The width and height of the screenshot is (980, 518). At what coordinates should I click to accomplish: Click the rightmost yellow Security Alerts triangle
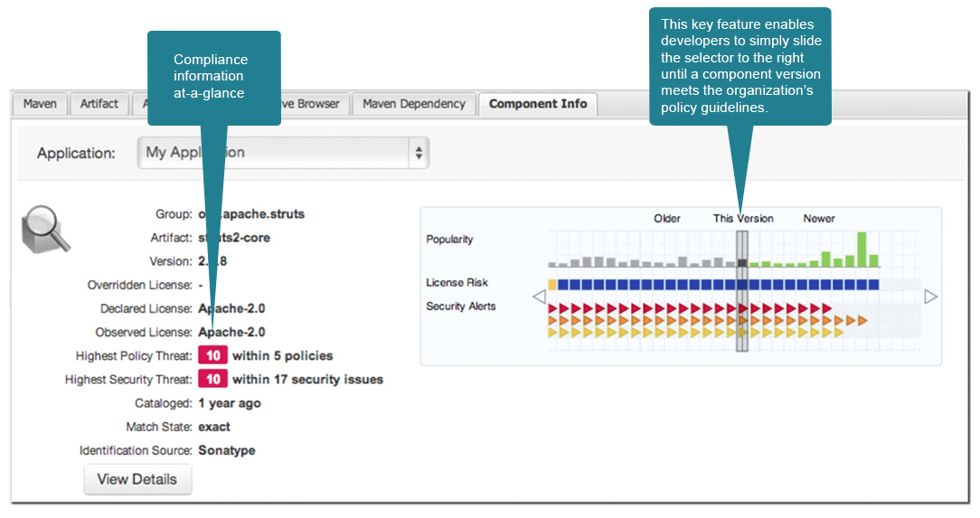coord(837,332)
